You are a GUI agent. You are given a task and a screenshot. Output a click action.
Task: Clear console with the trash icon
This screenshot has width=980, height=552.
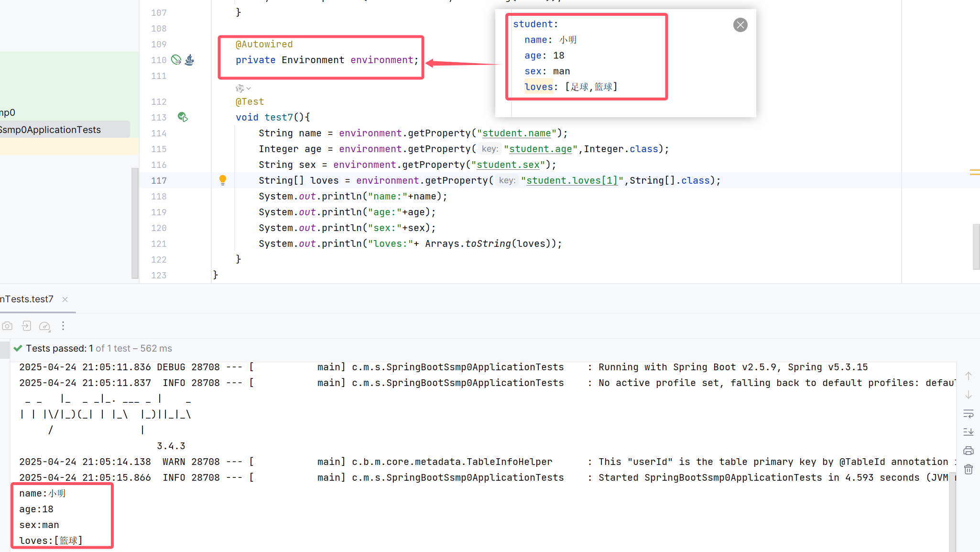coord(969,470)
